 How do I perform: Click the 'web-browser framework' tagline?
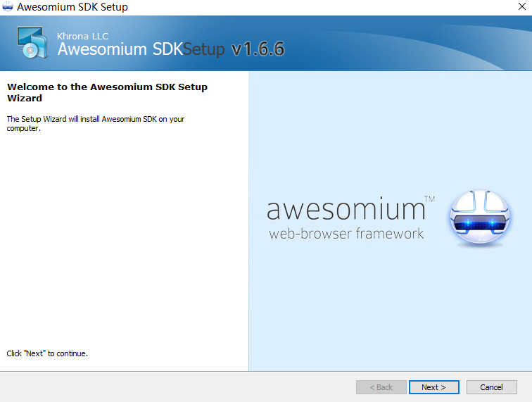pyautogui.click(x=346, y=234)
